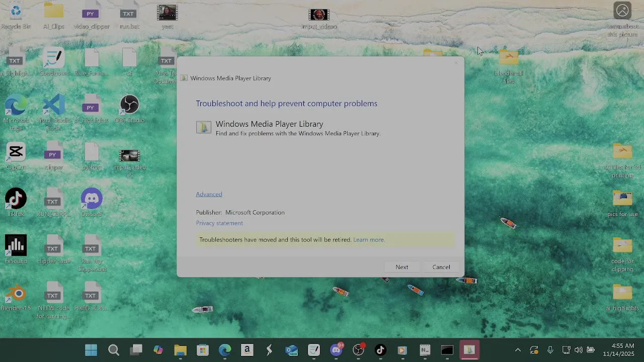Open the terminal window from the taskbar
Screen dimensions: 644x362
pyautogui.click(x=447, y=350)
